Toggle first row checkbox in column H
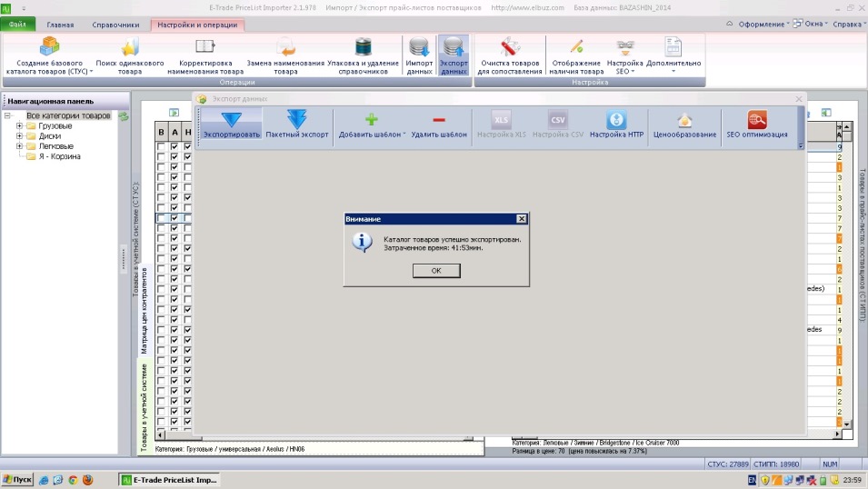Screen dimensions: 868x489 tap(187, 146)
